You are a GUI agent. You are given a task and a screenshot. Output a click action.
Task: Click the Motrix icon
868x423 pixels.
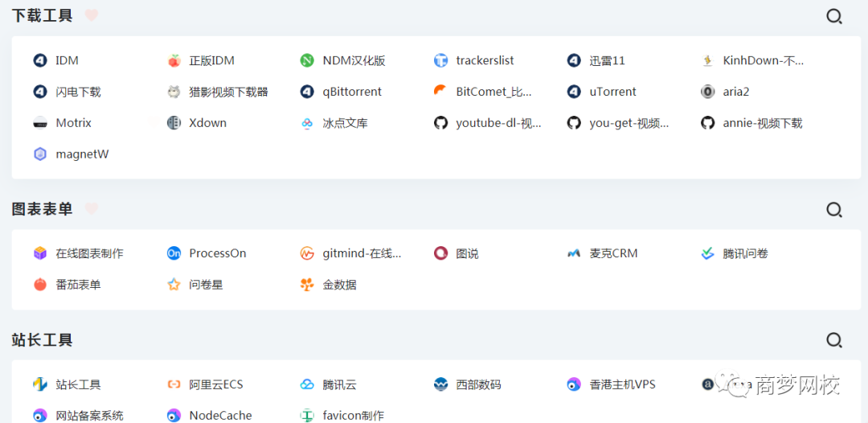click(40, 123)
